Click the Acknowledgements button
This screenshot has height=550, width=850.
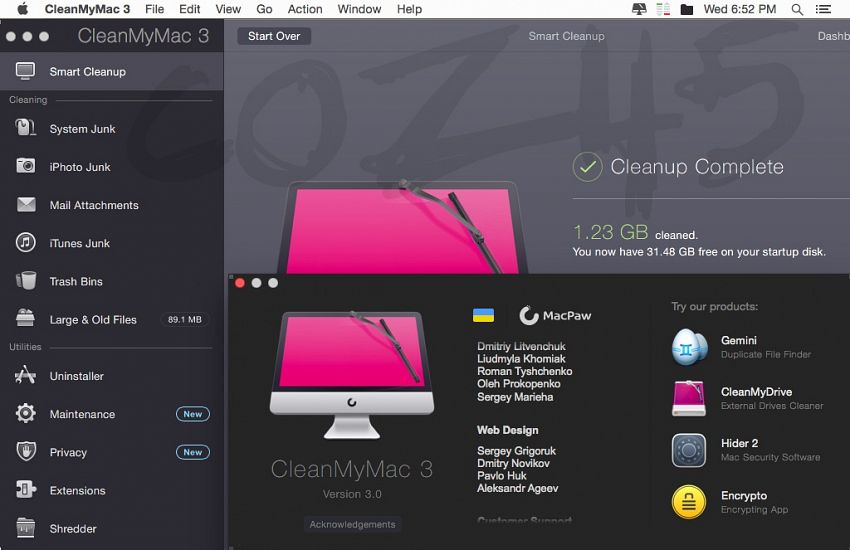coord(352,525)
